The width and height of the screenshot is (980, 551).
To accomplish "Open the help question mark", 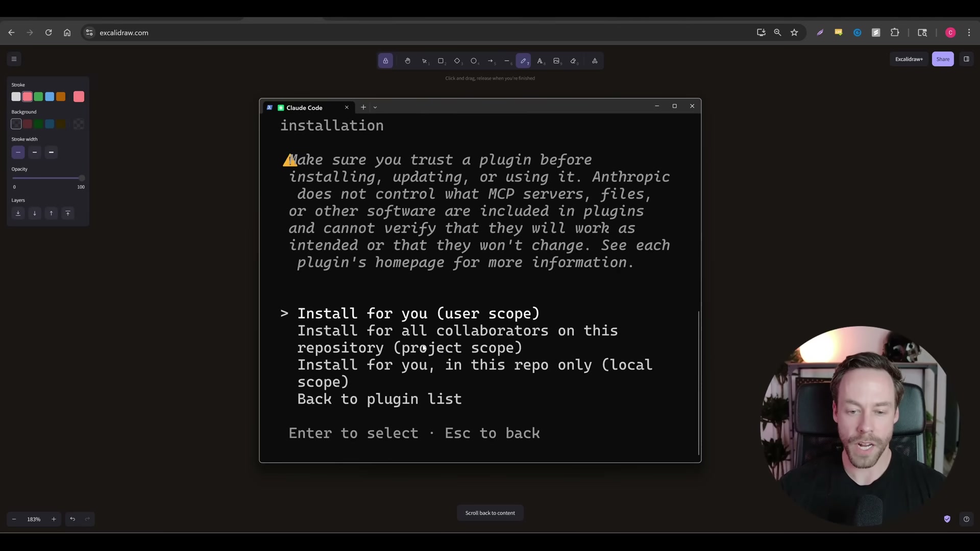I will [x=966, y=519].
